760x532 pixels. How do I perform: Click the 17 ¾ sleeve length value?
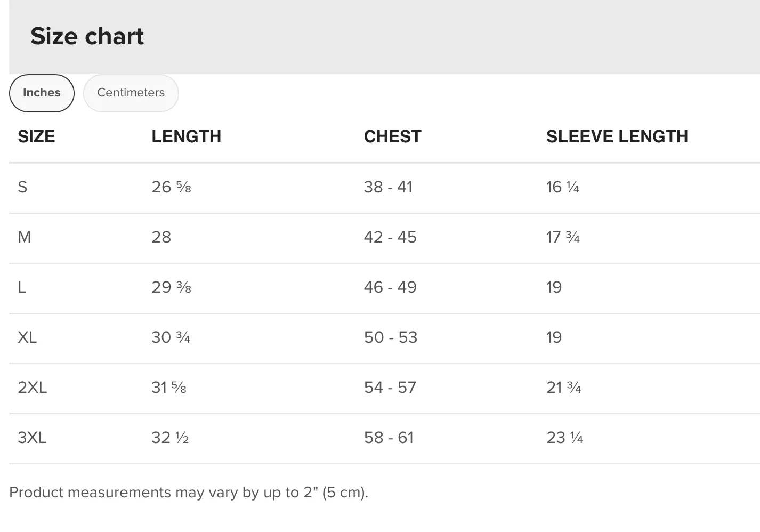[x=563, y=237]
